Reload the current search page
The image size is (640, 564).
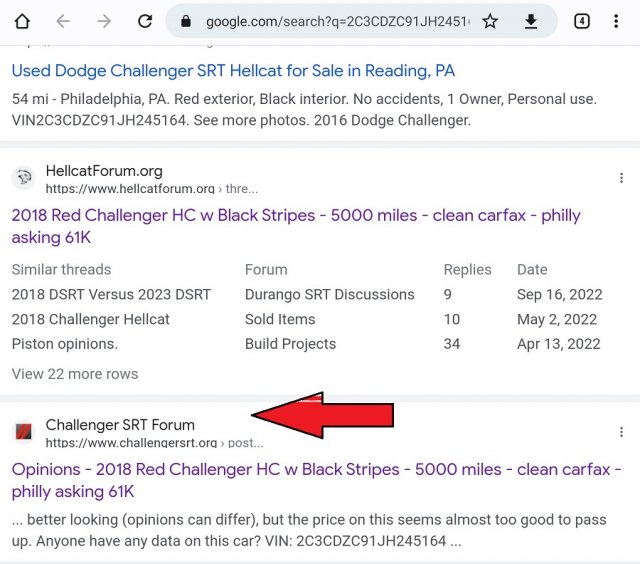click(145, 21)
